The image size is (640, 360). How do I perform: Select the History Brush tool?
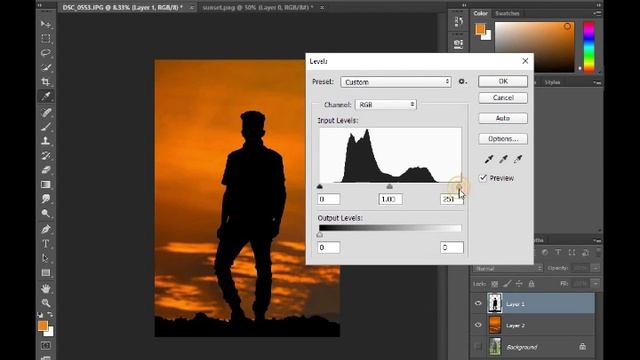[x=46, y=156]
